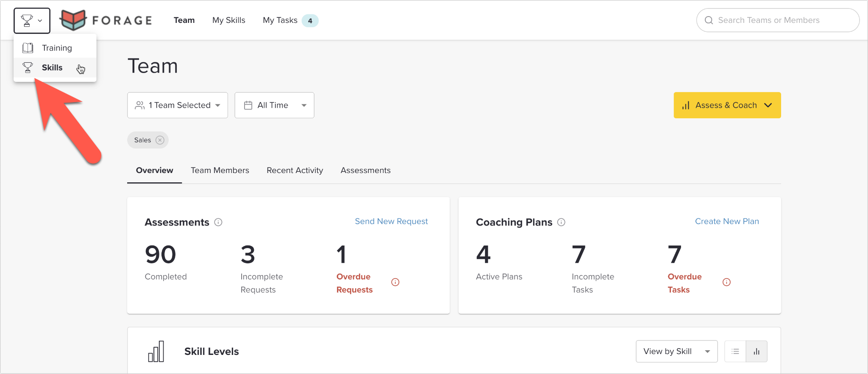
Task: Focus the Search Teams or Members field
Action: 778,20
